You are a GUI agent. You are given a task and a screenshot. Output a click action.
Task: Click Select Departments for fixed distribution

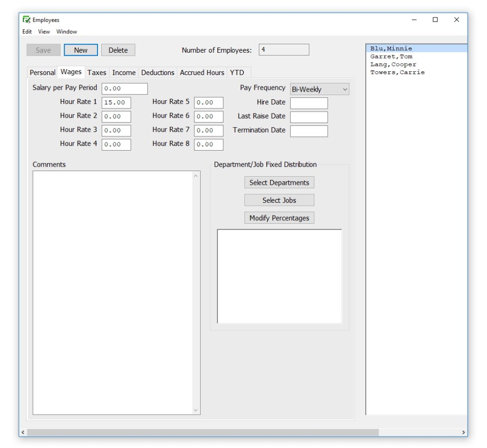tap(279, 181)
